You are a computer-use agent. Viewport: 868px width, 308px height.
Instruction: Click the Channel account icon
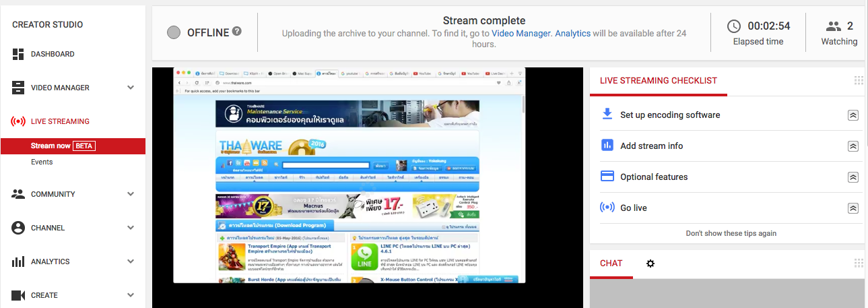coord(18,228)
